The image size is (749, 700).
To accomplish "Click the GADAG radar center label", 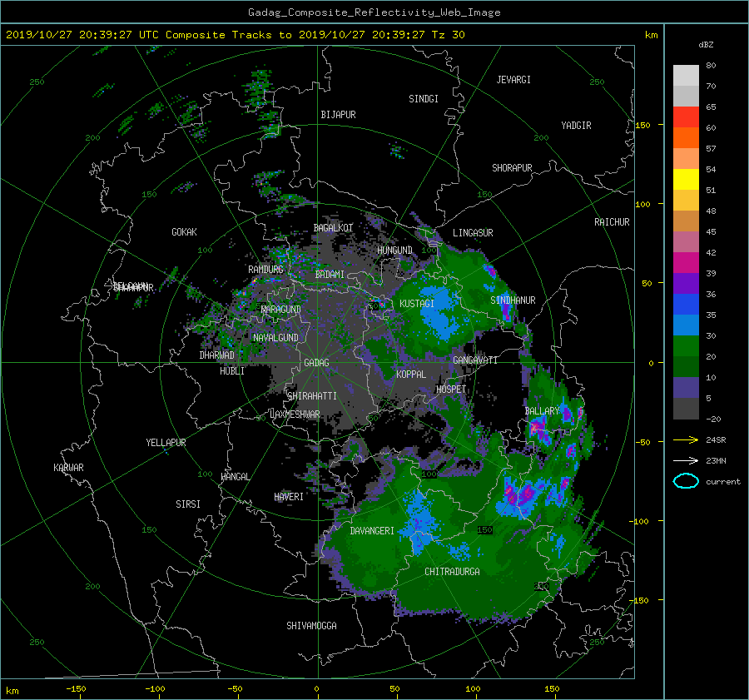I will tap(316, 363).
